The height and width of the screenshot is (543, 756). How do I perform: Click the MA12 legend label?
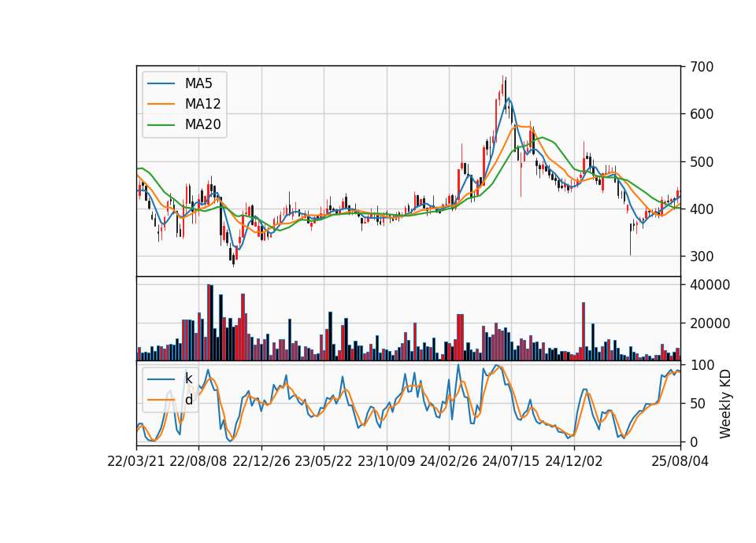point(202,104)
